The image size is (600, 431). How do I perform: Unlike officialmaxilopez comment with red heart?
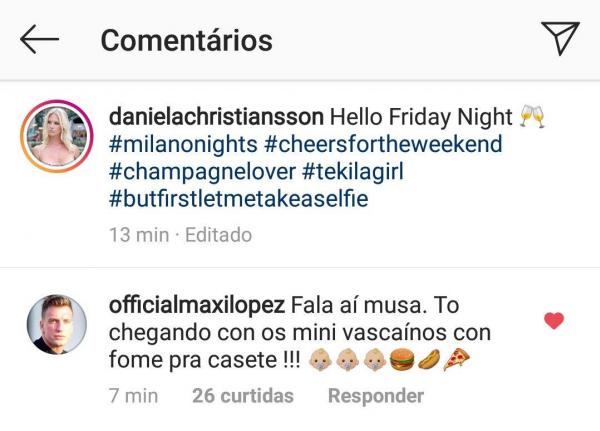coord(554,321)
